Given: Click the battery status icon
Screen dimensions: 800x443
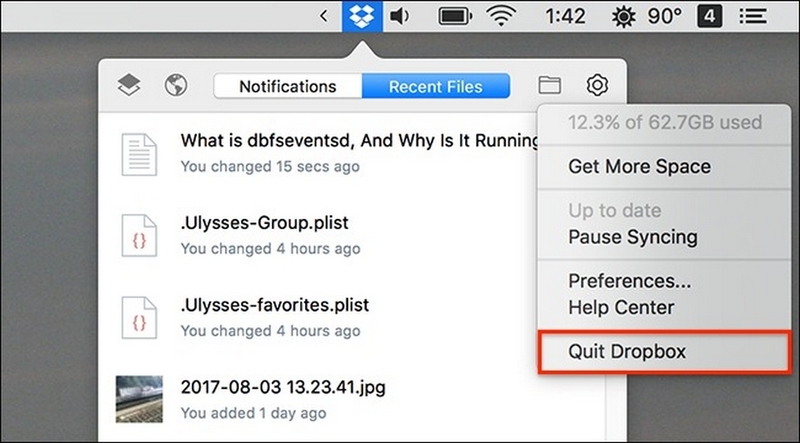Looking at the screenshot, I should click(455, 16).
